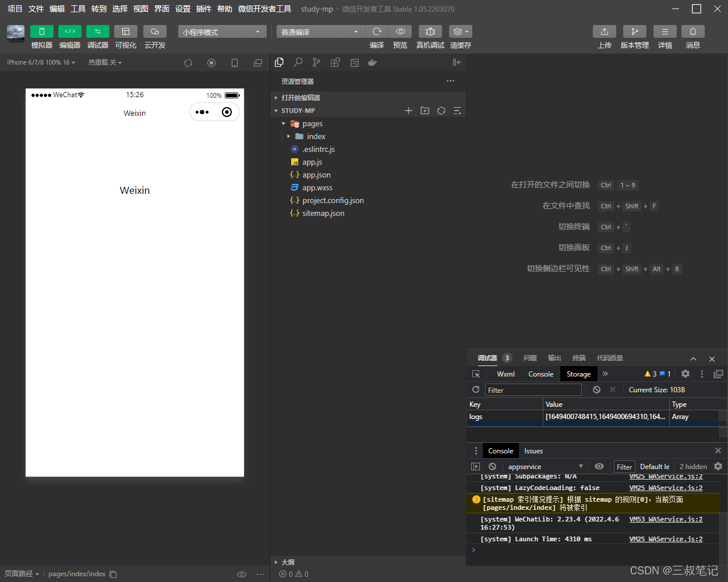Open resource manager more options (…)
The image size is (728, 582).
click(x=450, y=81)
